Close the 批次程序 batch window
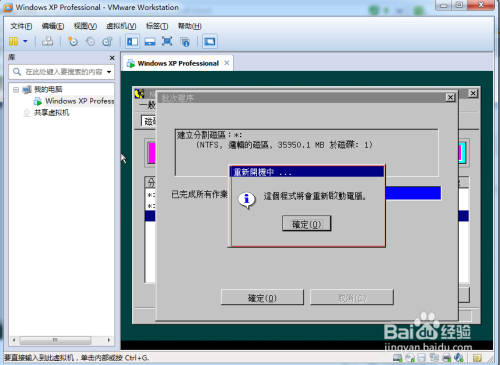This screenshot has height=365, width=500. tap(450, 97)
